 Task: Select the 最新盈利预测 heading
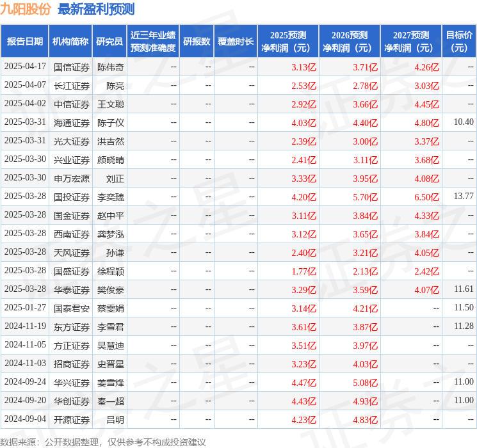point(96,10)
